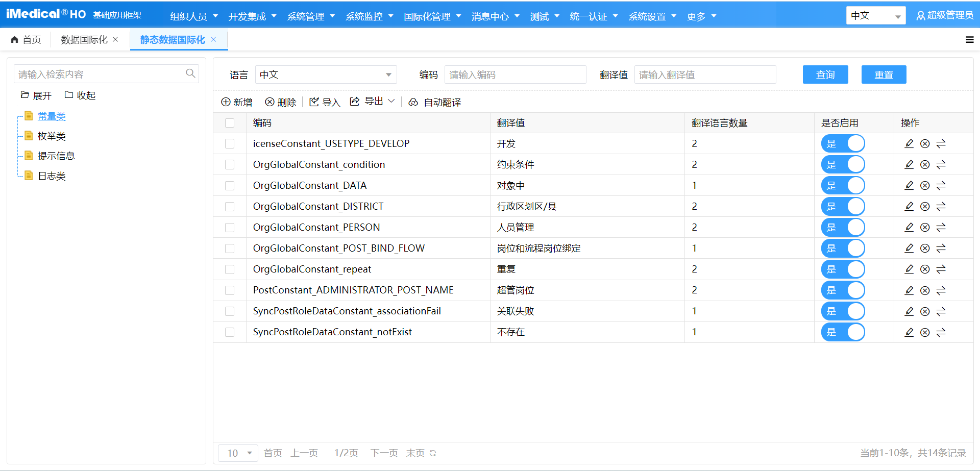Switch to the 数据国际化 tab
The image size is (980, 471).
[84, 40]
